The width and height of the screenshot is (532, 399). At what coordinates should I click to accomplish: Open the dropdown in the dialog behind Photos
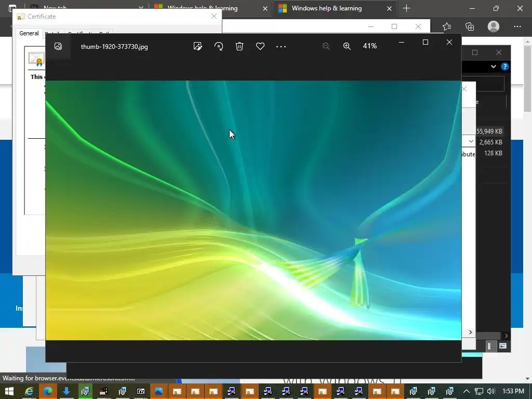click(471, 141)
